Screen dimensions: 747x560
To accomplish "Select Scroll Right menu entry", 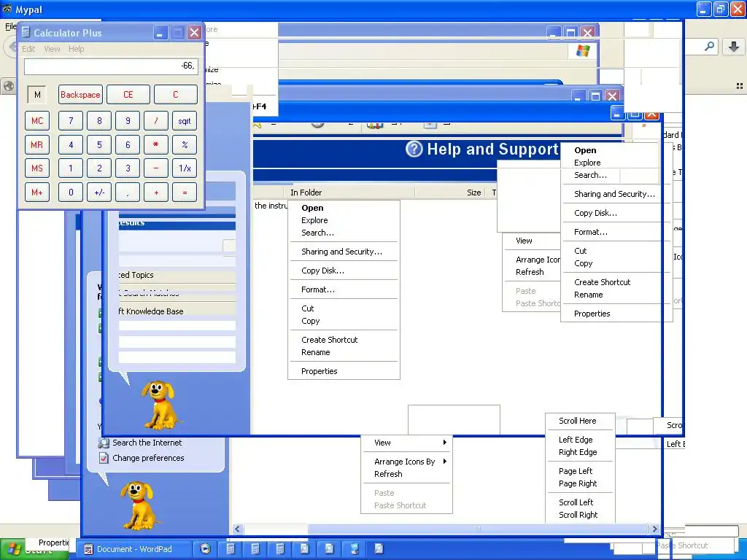I will pyautogui.click(x=580, y=515).
